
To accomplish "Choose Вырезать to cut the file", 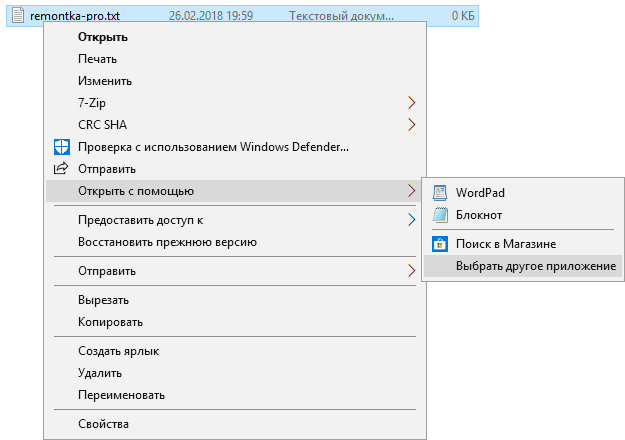I will [x=235, y=300].
